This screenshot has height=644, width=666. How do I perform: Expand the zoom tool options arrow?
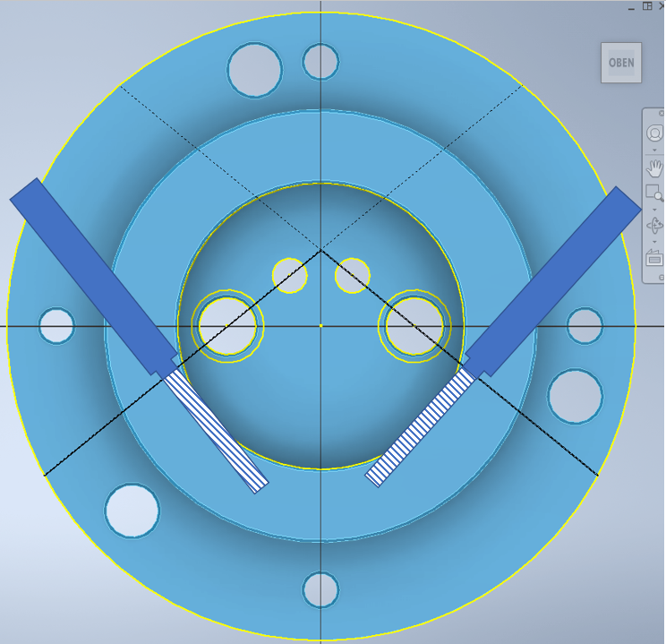(x=654, y=210)
